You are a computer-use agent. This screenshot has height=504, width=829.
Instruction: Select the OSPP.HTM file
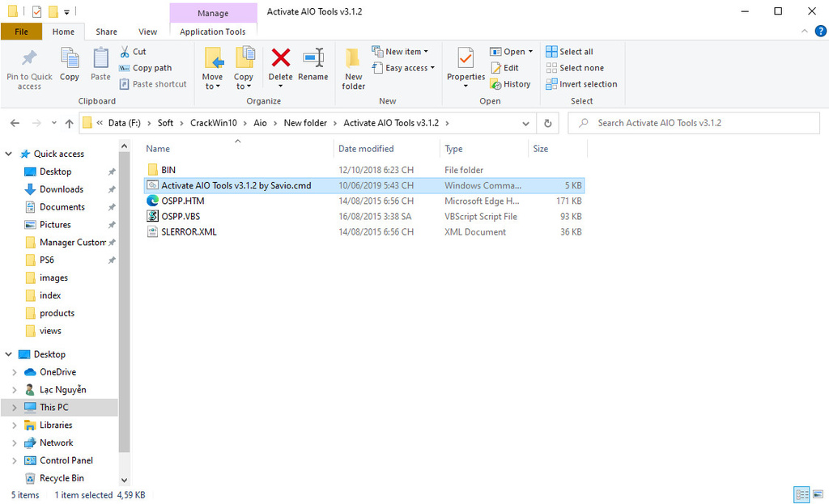pos(182,201)
